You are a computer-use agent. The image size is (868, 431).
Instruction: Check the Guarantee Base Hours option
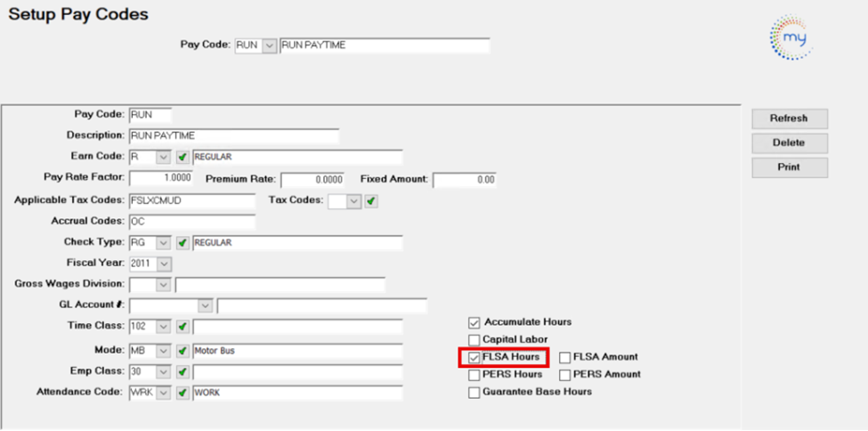tap(475, 392)
